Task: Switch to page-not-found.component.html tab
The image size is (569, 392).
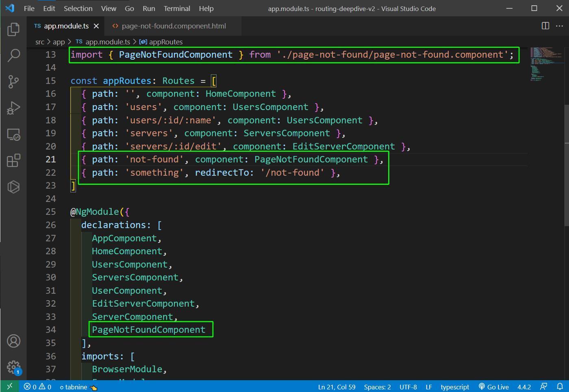Action: click(173, 26)
